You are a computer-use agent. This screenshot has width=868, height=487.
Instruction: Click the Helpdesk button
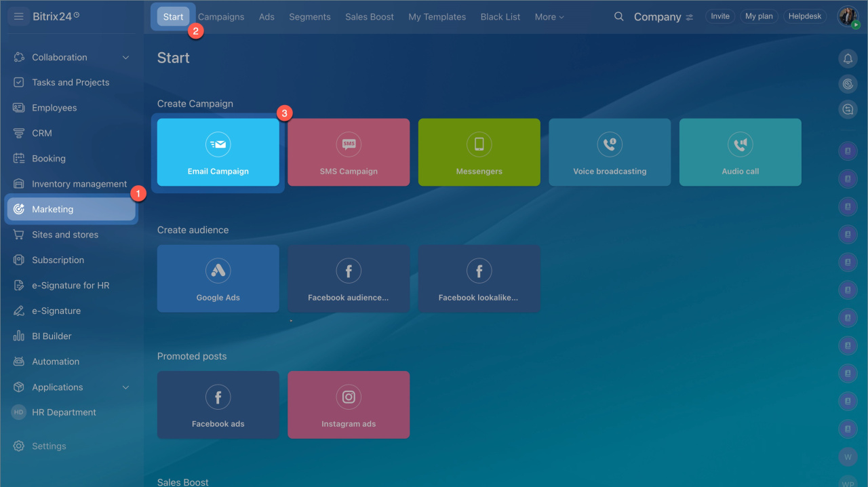coord(805,16)
